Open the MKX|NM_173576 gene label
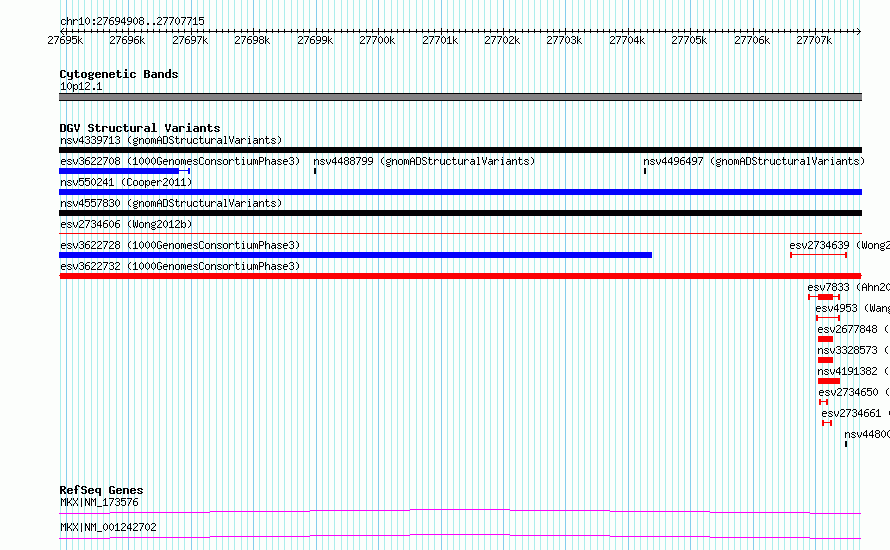 [99, 502]
